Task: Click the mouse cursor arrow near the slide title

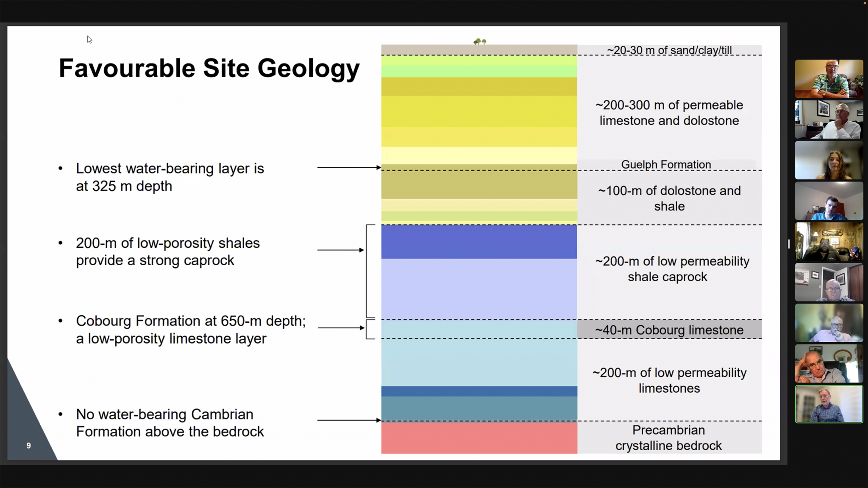Action: pyautogui.click(x=89, y=39)
